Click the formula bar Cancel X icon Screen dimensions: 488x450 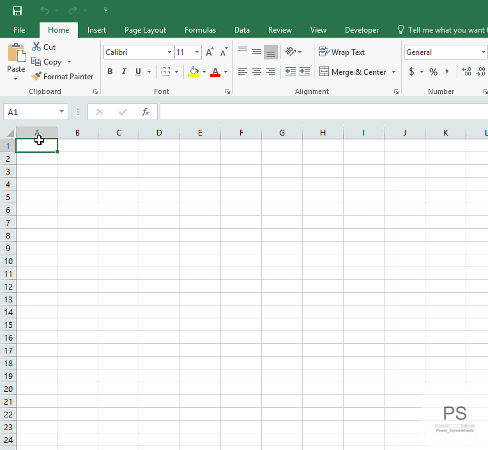(x=99, y=112)
